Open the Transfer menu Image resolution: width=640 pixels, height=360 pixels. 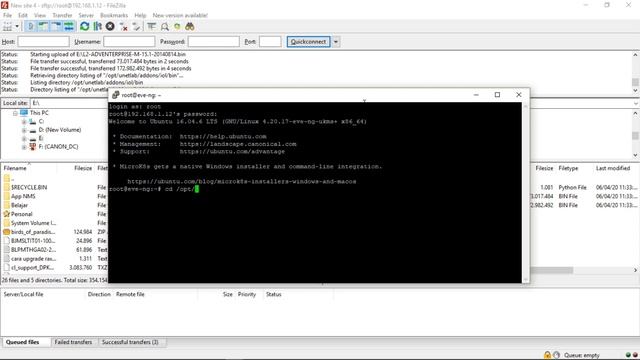(x=62, y=15)
